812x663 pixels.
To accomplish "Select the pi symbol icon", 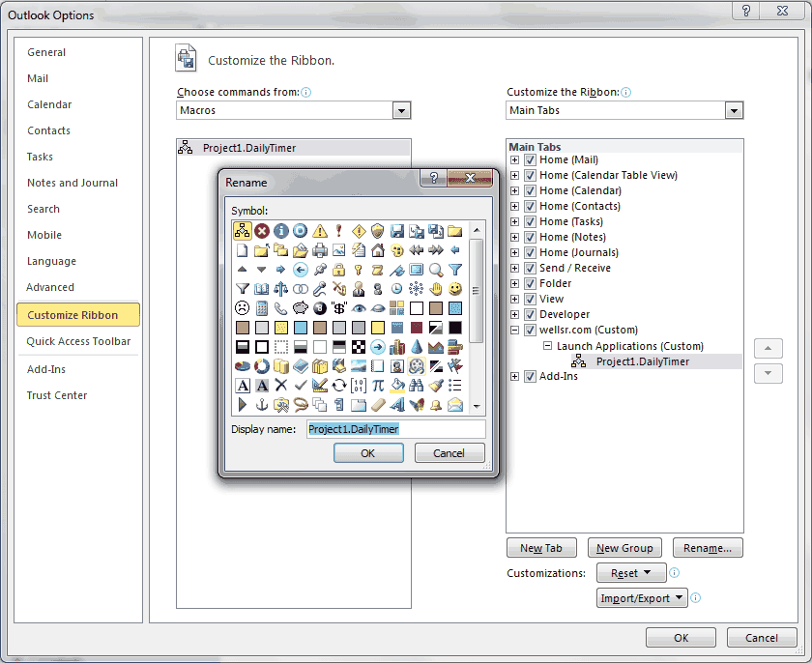I will click(x=377, y=386).
